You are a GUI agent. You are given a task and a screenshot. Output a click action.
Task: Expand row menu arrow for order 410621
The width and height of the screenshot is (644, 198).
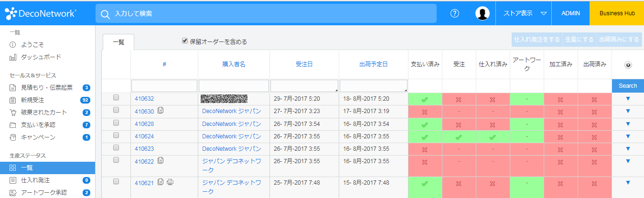(x=628, y=182)
